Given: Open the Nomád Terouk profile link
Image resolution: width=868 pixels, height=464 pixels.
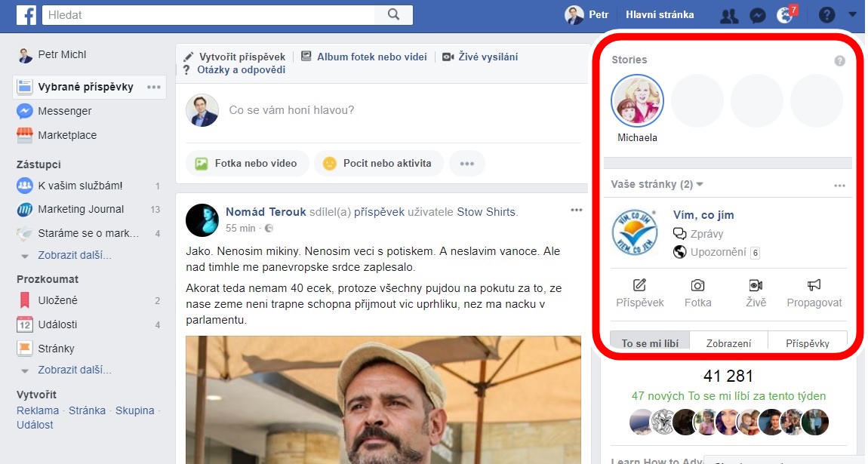Looking at the screenshot, I should pos(266,212).
